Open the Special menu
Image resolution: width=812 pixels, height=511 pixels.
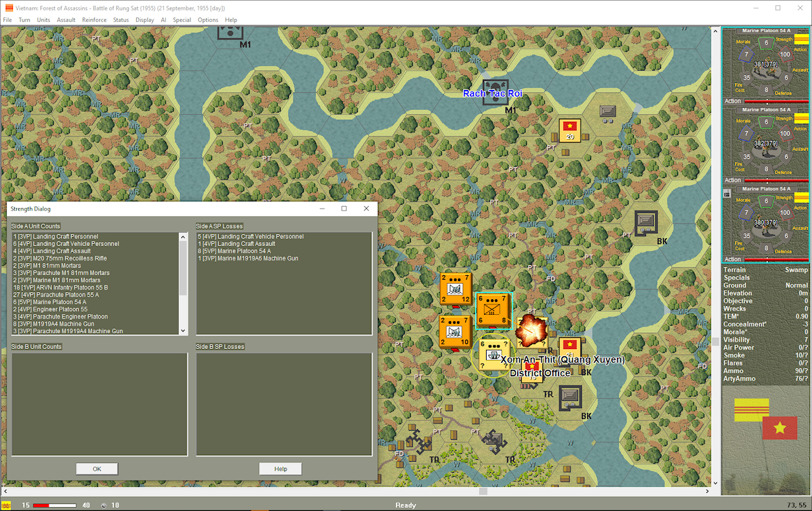[x=182, y=20]
